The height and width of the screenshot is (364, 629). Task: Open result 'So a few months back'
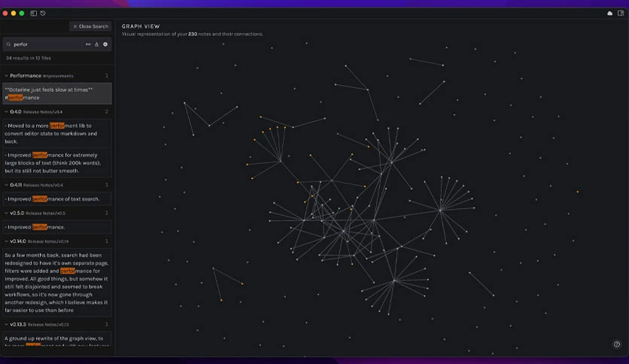pyautogui.click(x=57, y=283)
